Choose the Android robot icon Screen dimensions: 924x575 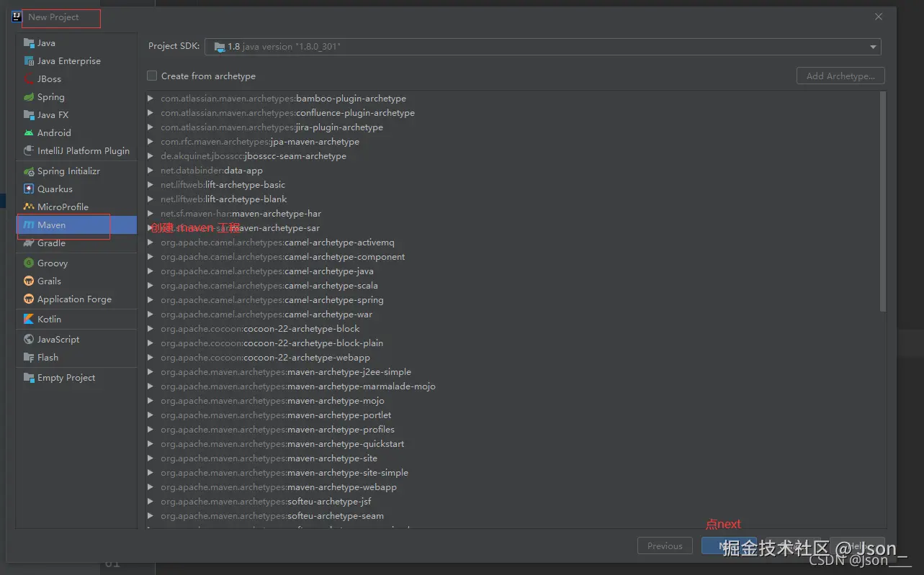click(x=29, y=133)
